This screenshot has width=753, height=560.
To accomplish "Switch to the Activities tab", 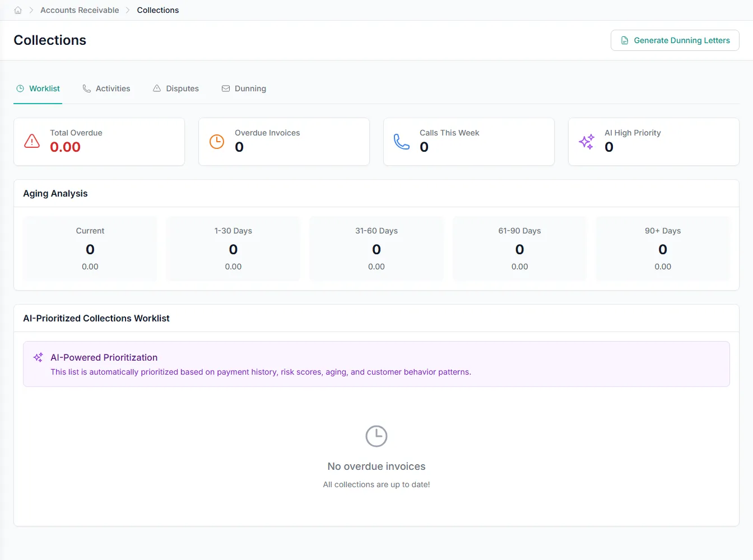I will [x=106, y=88].
